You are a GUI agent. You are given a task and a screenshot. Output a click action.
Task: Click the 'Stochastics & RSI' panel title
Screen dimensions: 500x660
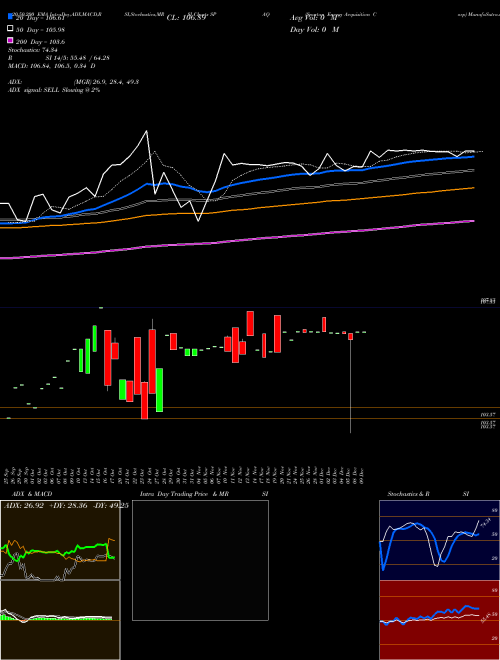pyautogui.click(x=428, y=494)
